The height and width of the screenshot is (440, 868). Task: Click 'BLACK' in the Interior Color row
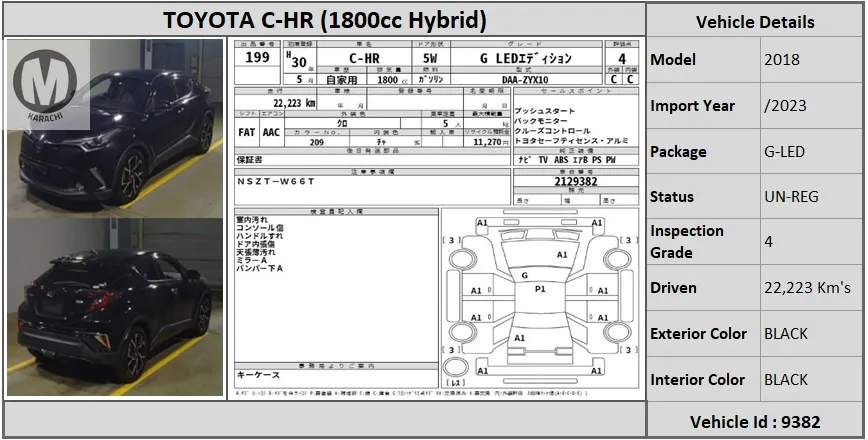[786, 380]
